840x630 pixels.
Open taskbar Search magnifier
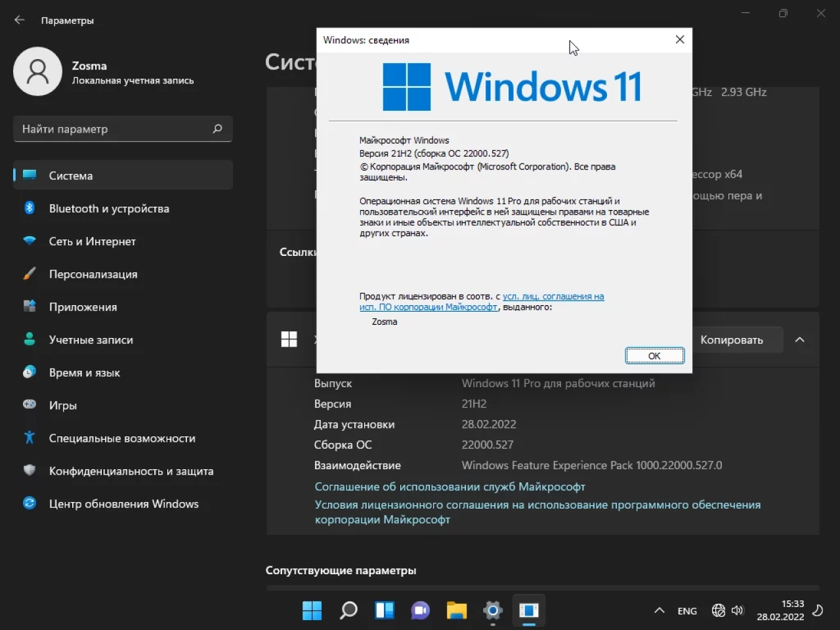(348, 610)
